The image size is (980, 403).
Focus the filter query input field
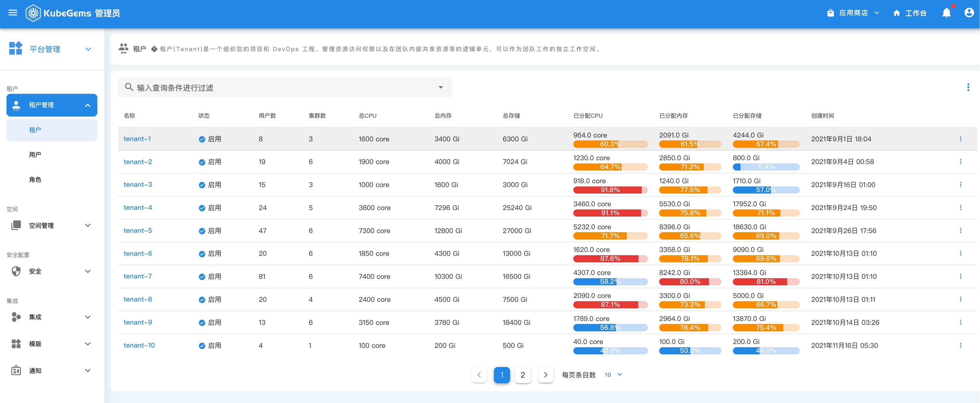point(285,87)
